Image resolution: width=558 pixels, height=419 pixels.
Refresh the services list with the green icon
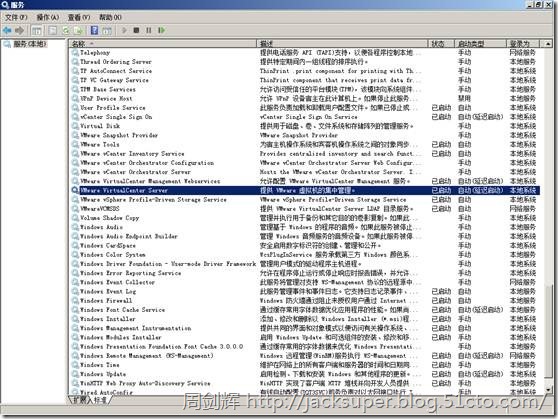(x=65, y=31)
